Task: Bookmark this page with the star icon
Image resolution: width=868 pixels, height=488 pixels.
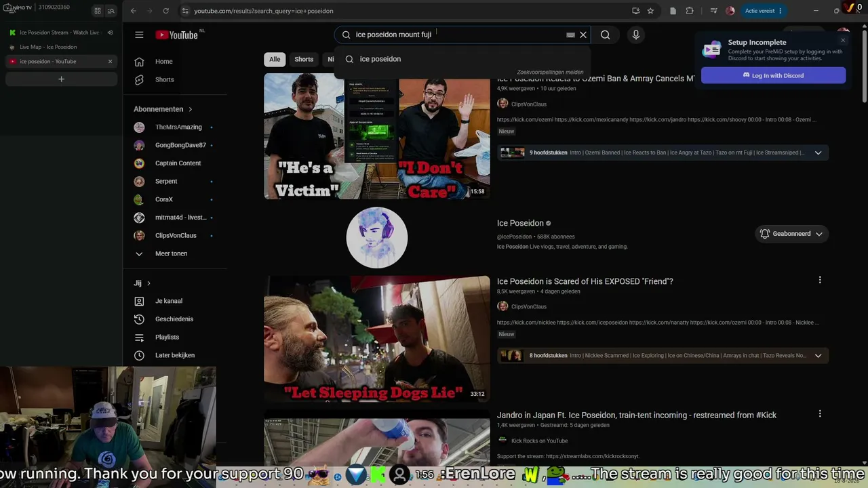Action: point(650,11)
